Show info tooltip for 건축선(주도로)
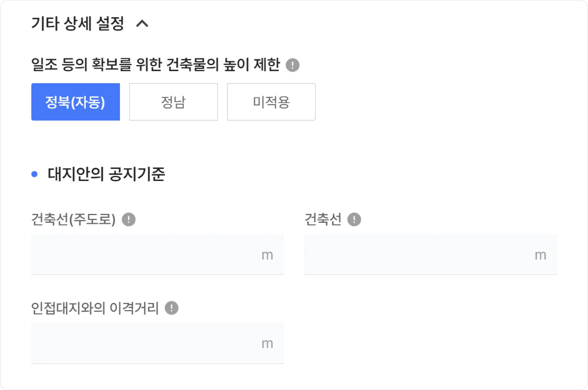The width and height of the screenshot is (588, 390). (x=129, y=220)
